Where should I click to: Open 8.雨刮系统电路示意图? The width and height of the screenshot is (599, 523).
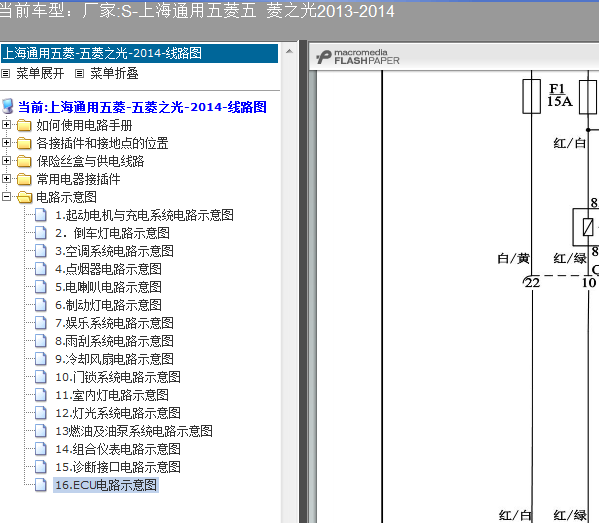tap(114, 341)
